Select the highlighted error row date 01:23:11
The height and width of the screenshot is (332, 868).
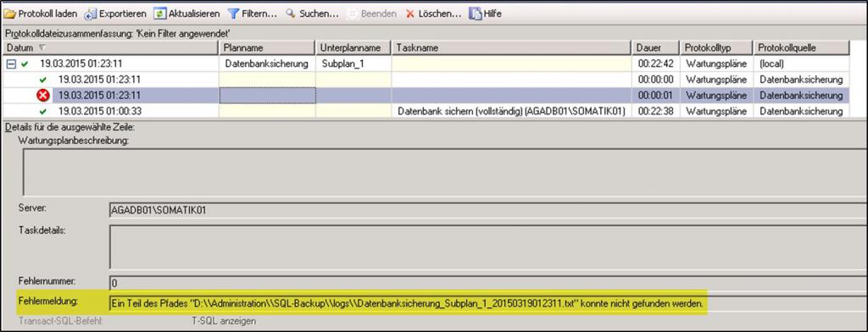(x=100, y=96)
